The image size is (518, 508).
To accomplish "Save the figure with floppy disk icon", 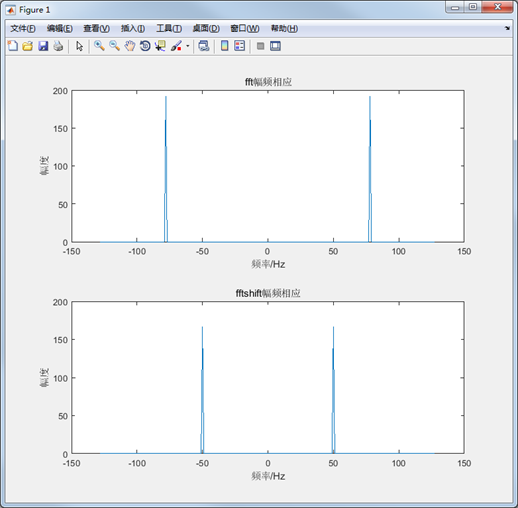I will (43, 46).
